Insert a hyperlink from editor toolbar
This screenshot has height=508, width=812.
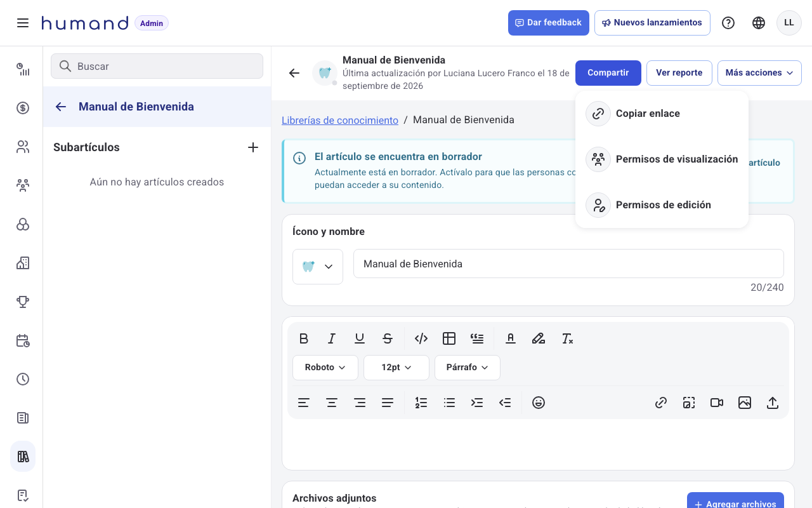(x=661, y=403)
